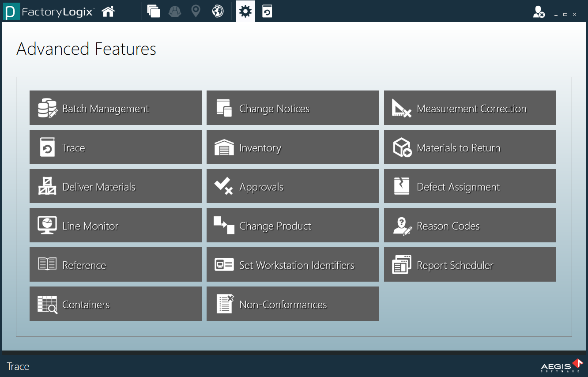Launch the Change Notices feature
This screenshot has height=377, width=588.
point(292,108)
